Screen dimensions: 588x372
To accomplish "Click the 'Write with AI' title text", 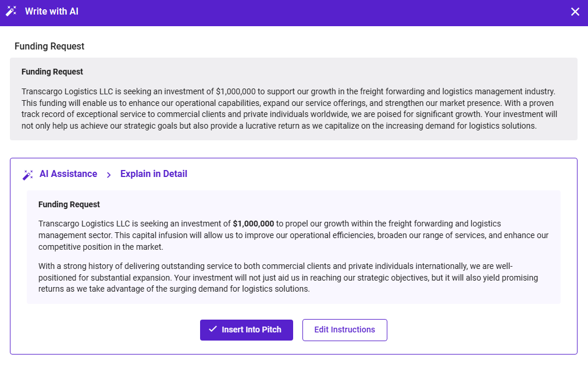I will [52, 11].
